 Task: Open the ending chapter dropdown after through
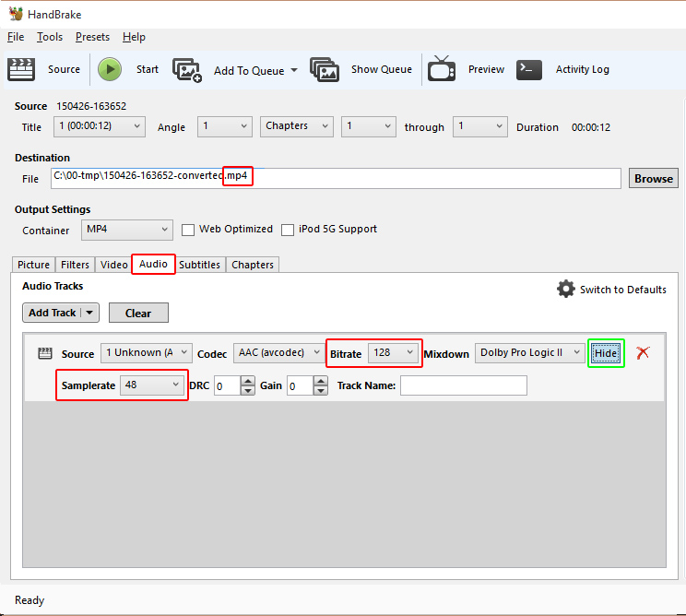coord(480,126)
